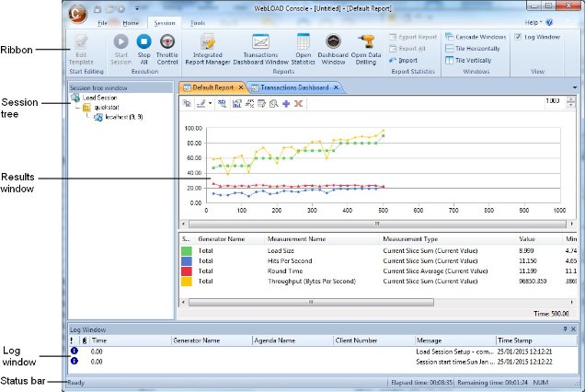
Task: Switch to the Home ribbon tab
Action: coord(131,21)
